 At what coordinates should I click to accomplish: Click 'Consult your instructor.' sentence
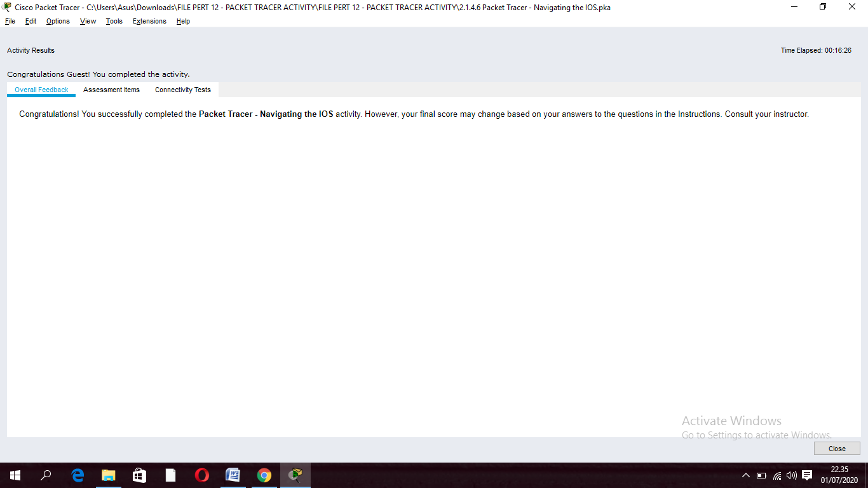click(767, 114)
